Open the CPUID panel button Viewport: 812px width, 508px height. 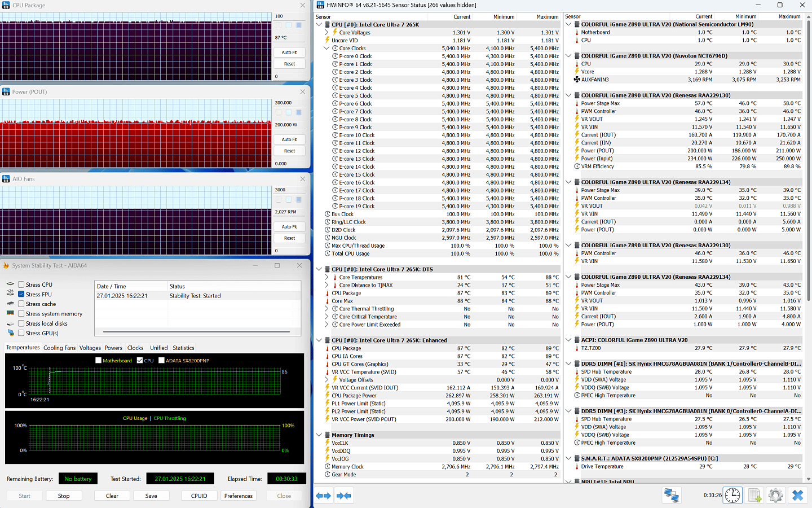coord(199,496)
